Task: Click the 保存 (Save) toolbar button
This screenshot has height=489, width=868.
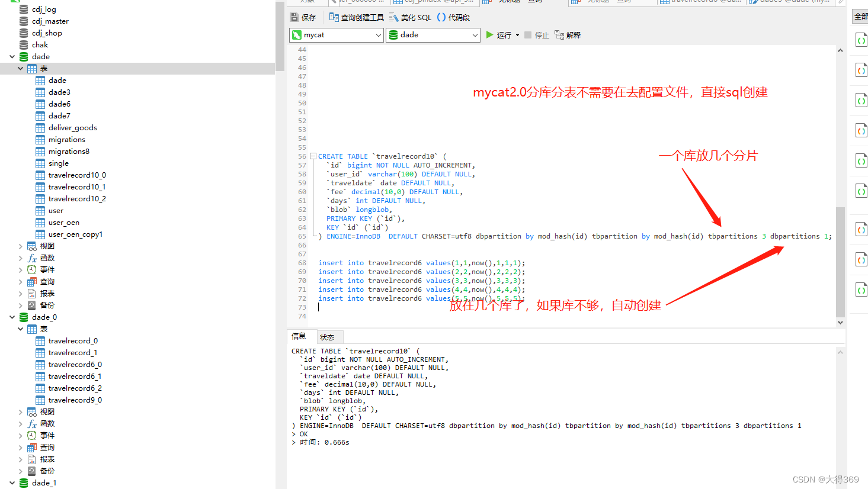Action: point(303,17)
